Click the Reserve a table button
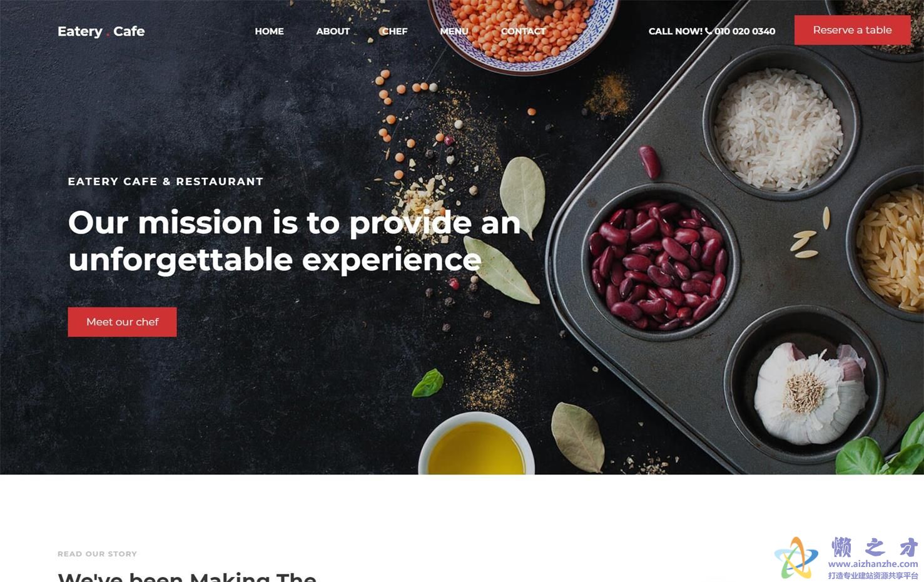The width and height of the screenshot is (924, 582). (x=852, y=30)
